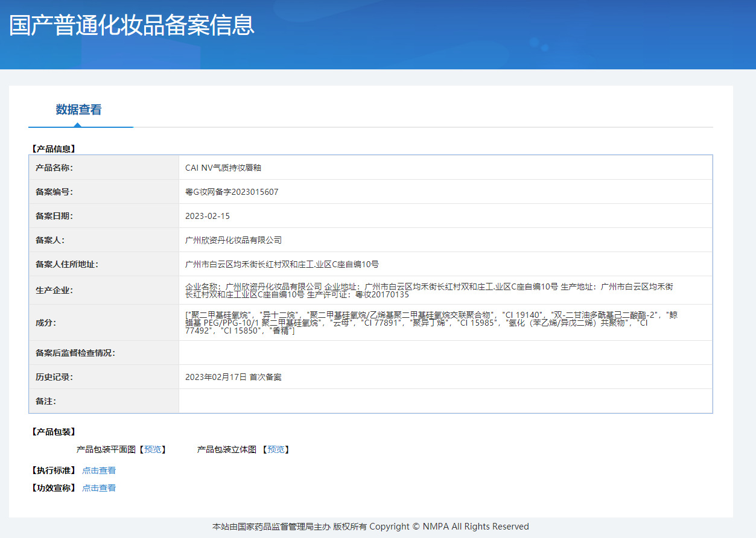The height and width of the screenshot is (538, 756).
Task: Preview the 产品包装平面图 image
Action: 153,449
